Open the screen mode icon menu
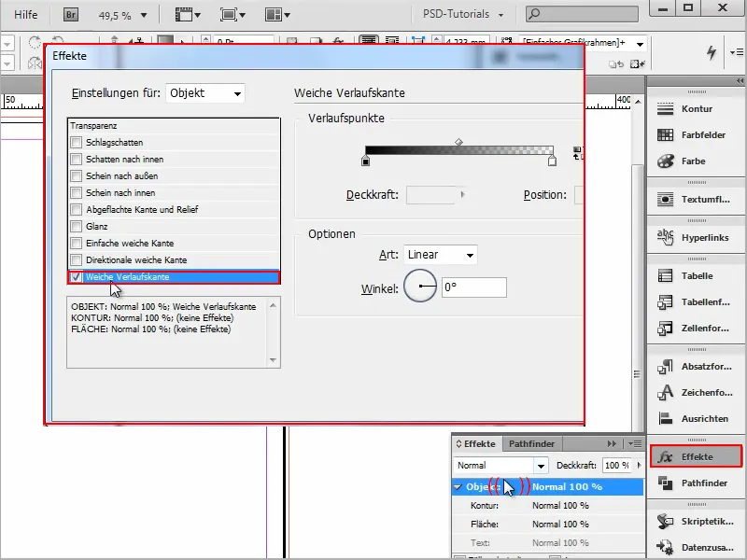The image size is (747, 560). 233,15
